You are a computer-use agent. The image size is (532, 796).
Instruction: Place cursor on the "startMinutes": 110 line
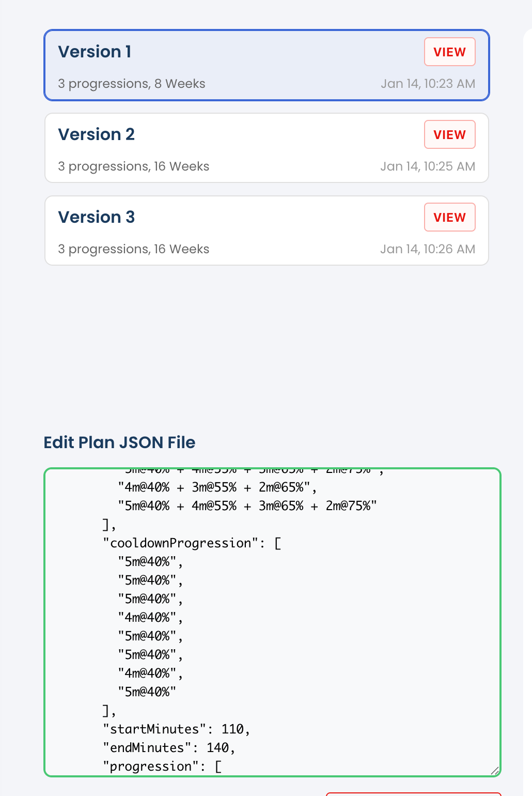[176, 729]
